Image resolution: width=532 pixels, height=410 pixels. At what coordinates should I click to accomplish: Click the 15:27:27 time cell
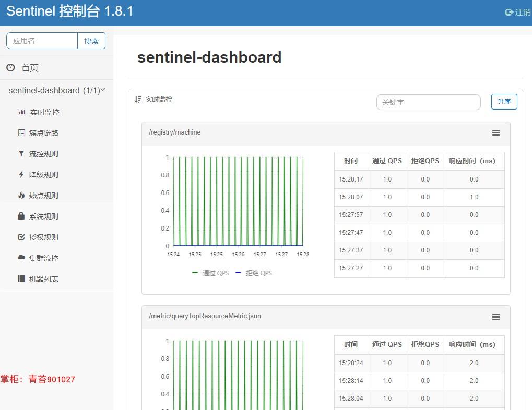pos(351,268)
